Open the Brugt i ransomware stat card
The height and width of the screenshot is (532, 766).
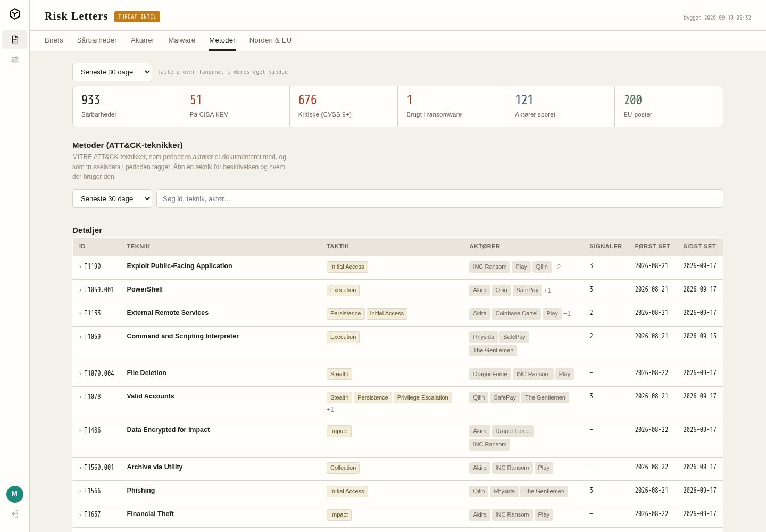coord(452,106)
